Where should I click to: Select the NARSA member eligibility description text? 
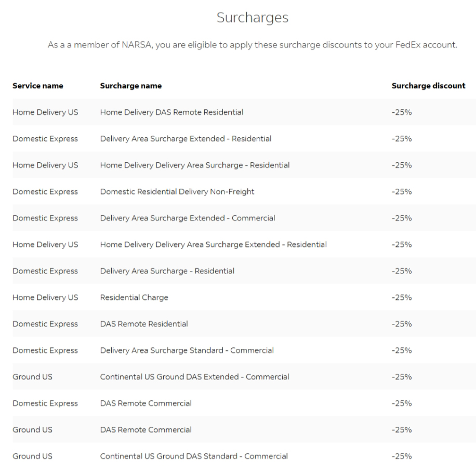coord(253,45)
